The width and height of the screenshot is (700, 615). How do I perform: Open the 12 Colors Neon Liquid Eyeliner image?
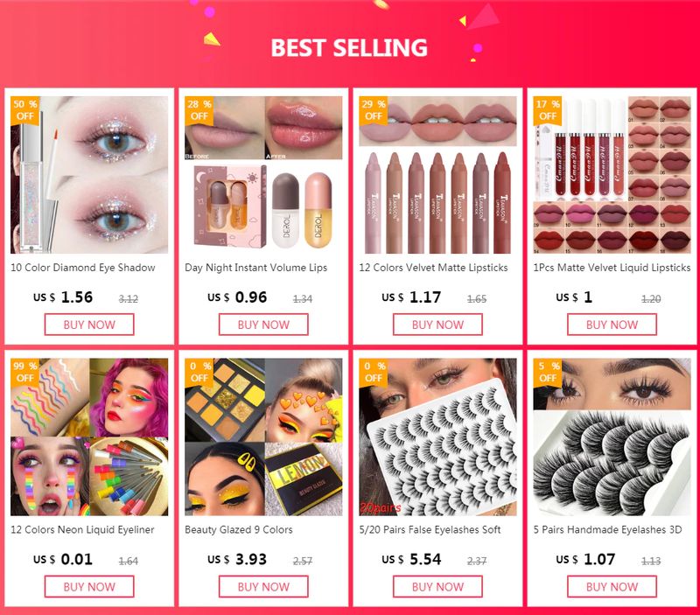(x=89, y=437)
